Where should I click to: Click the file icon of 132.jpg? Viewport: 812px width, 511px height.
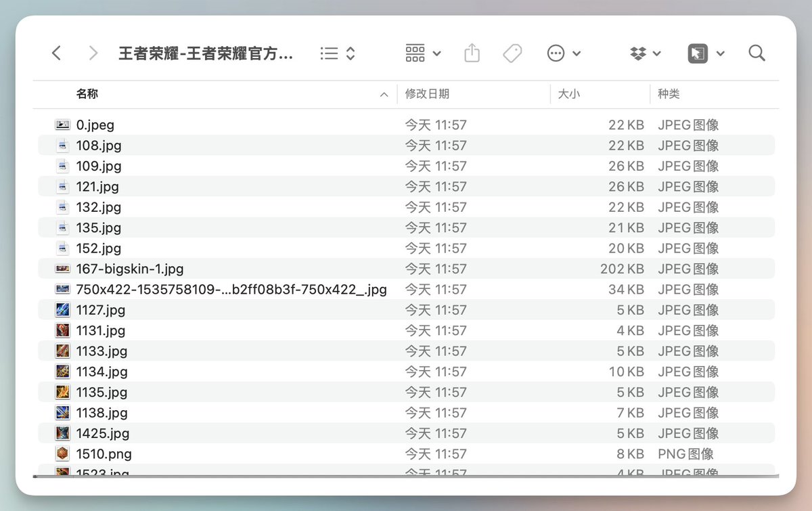click(63, 207)
